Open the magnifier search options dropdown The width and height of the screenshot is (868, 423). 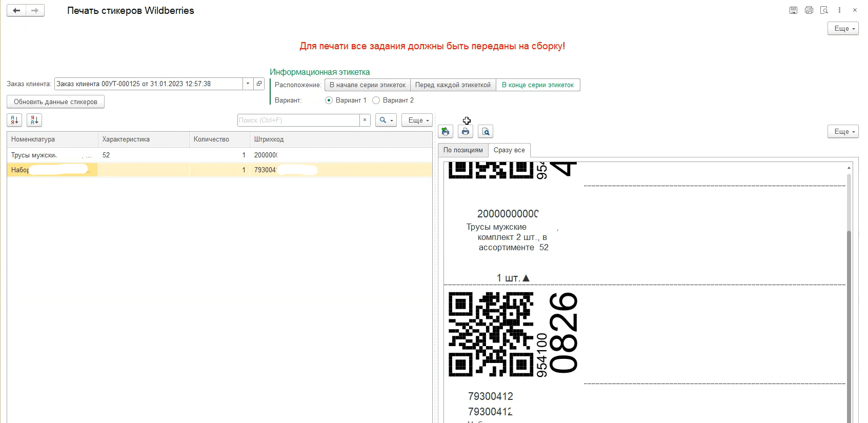(386, 120)
